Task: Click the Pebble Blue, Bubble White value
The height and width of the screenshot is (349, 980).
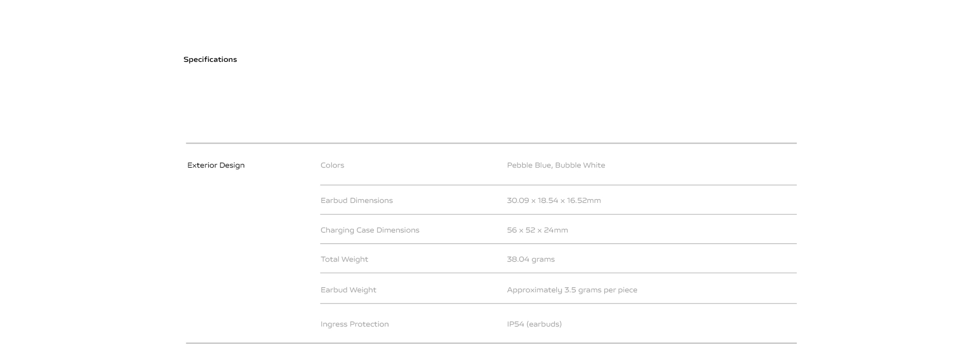Action: pos(556,165)
